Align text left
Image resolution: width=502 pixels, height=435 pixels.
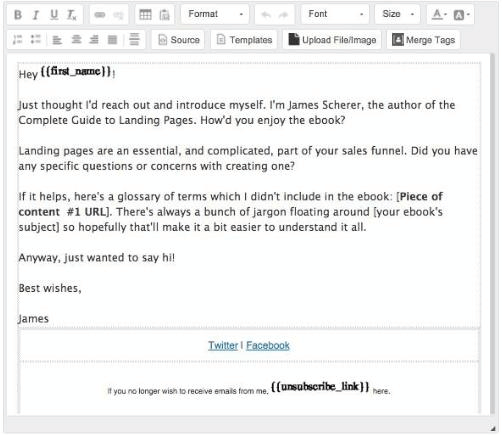point(57,40)
